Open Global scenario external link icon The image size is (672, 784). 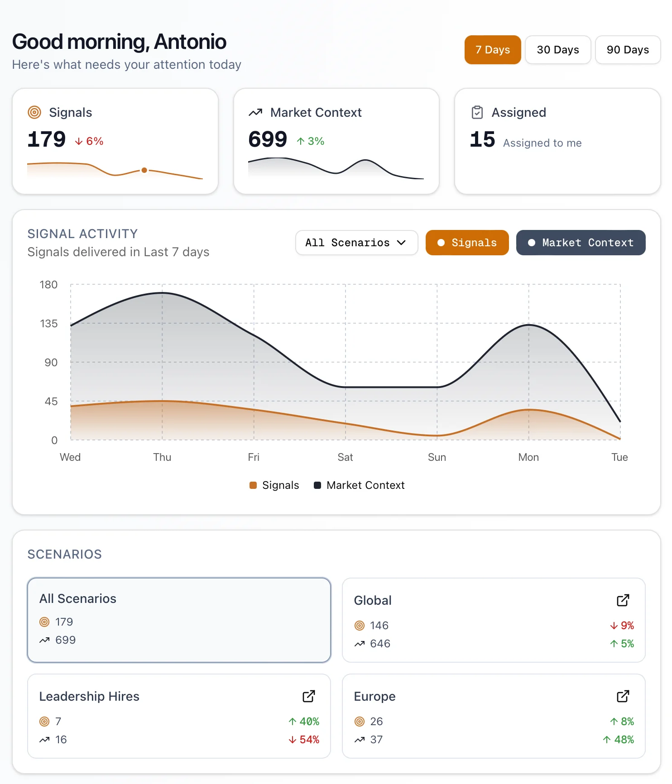(x=623, y=600)
